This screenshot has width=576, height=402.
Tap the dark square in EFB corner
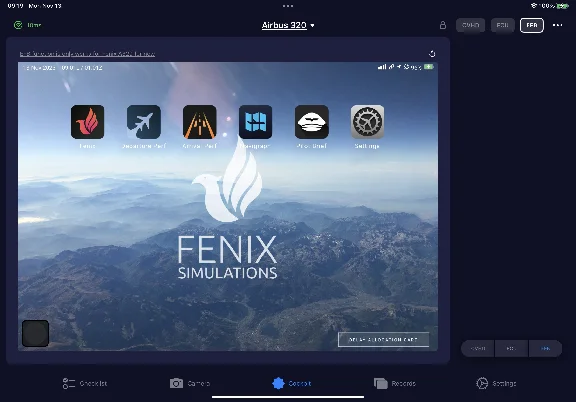(35, 333)
